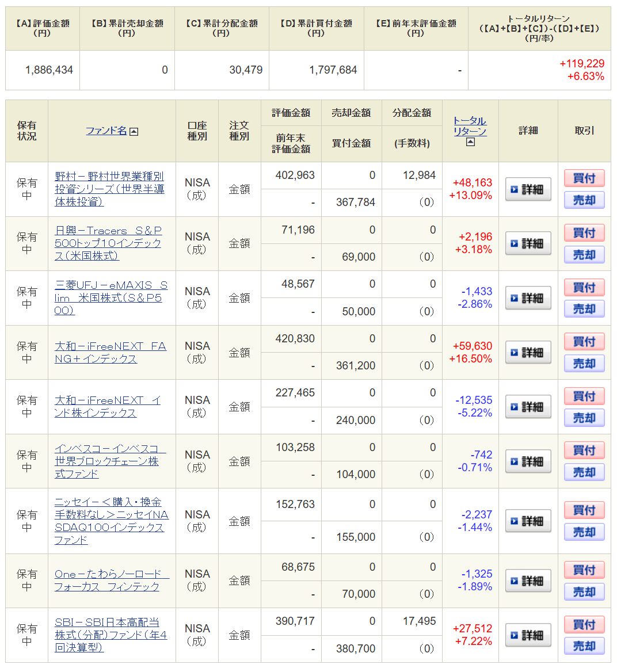Open One たわらノーロード フィンテック link
The height and width of the screenshot is (672, 617).
pos(112,581)
